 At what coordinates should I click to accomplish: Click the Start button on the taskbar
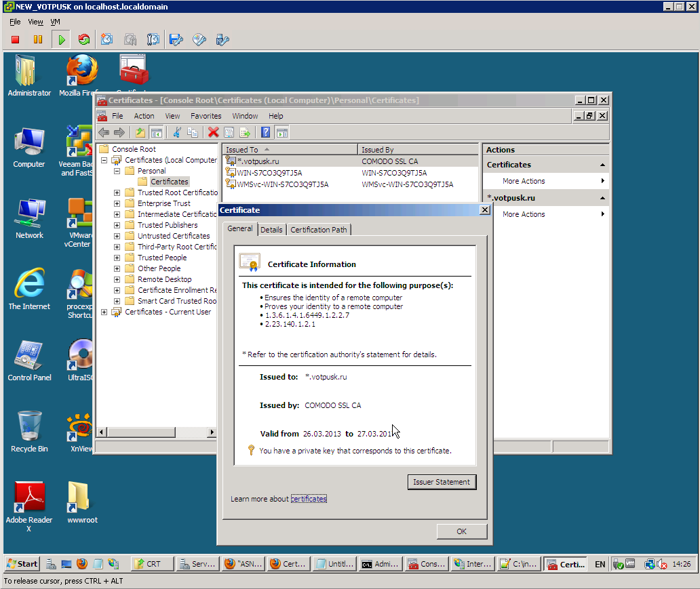(x=22, y=564)
